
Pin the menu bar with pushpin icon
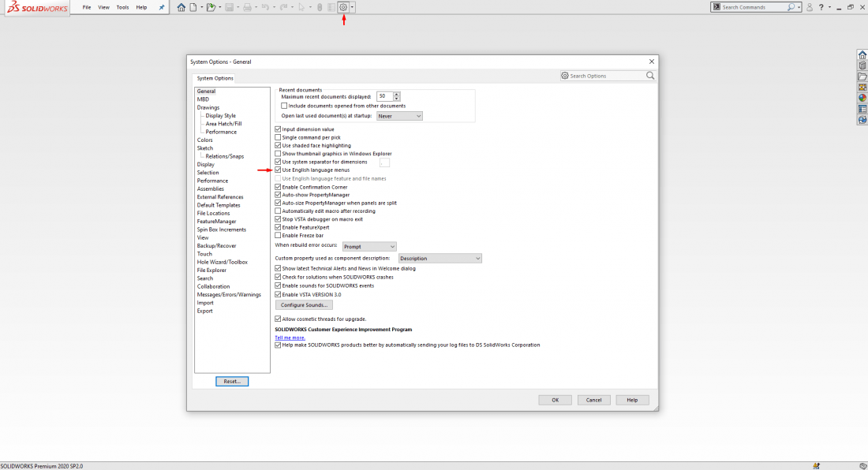[x=162, y=7]
